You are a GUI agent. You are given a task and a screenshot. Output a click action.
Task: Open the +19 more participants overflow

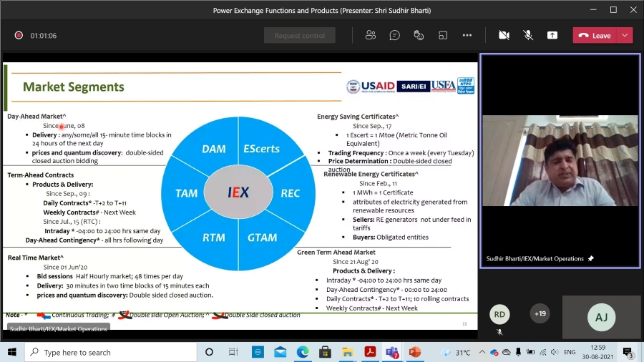click(x=540, y=313)
